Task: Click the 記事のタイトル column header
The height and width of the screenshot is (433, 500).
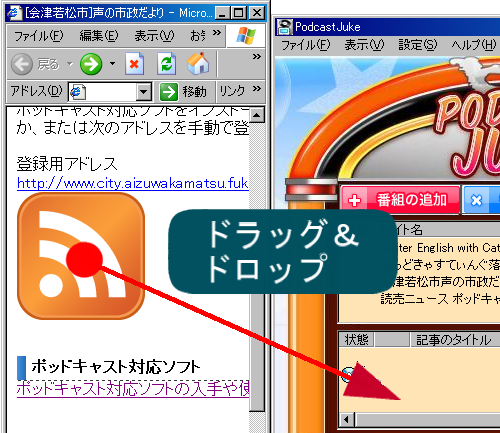Action: 454,340
